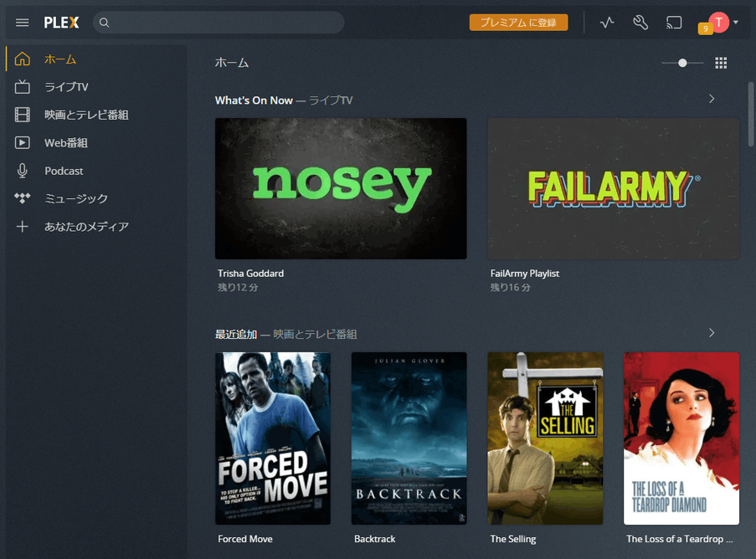Screen dimensions: 756x559
Task: Click the 最近追加 heading
Action: coord(236,334)
